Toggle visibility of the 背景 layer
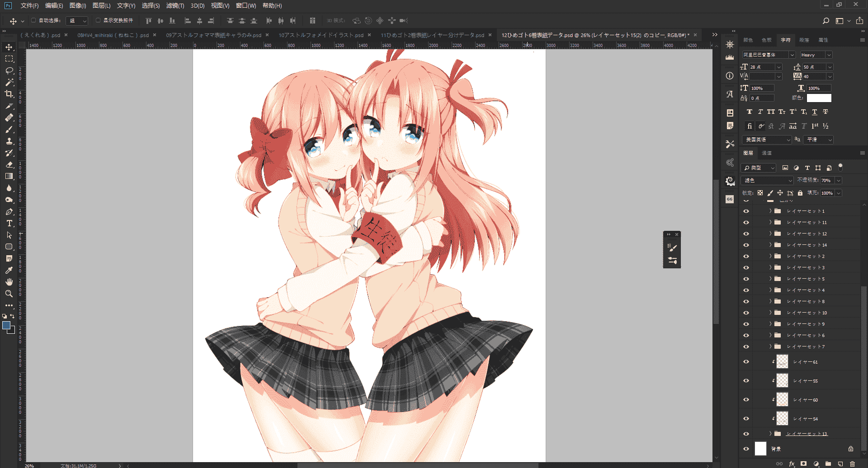The height and width of the screenshot is (468, 868). [746, 449]
